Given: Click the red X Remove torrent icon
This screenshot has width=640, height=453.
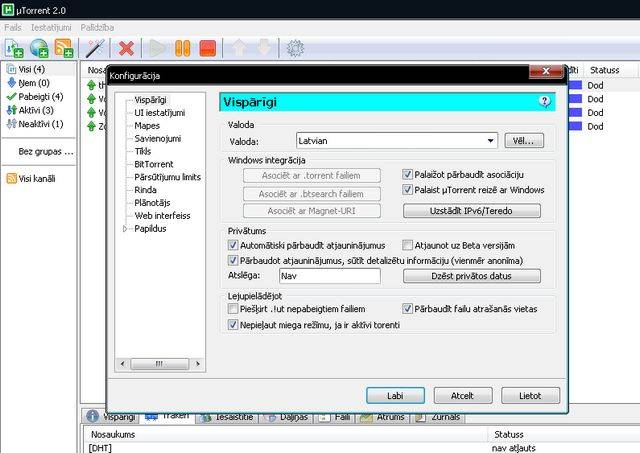Looking at the screenshot, I should (126, 48).
